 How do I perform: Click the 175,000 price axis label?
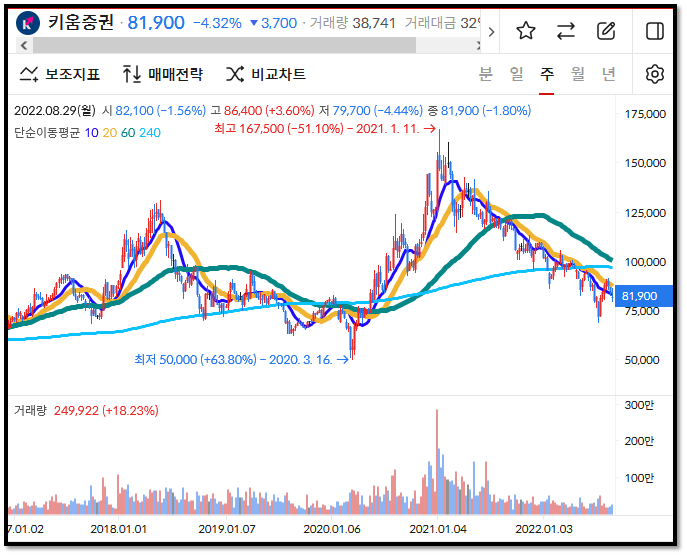click(x=645, y=114)
